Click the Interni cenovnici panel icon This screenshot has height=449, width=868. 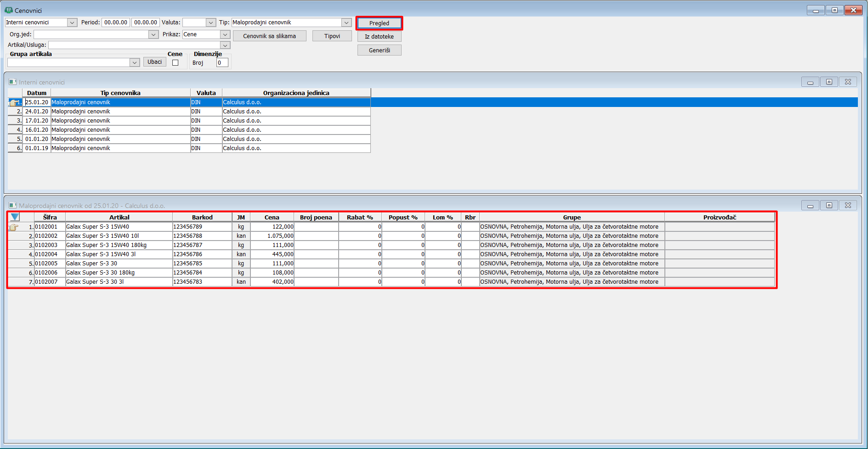click(13, 82)
